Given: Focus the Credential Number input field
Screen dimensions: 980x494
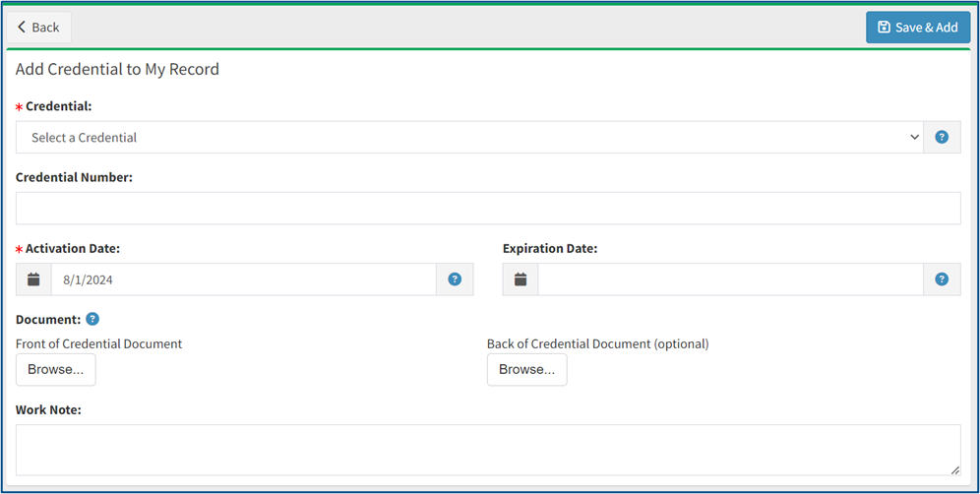Looking at the screenshot, I should coord(488,209).
